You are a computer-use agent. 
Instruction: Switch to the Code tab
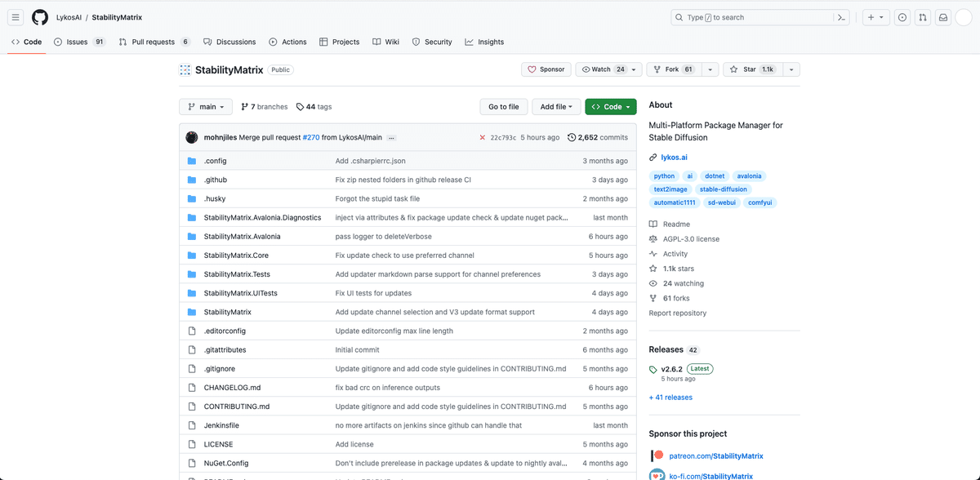click(27, 42)
